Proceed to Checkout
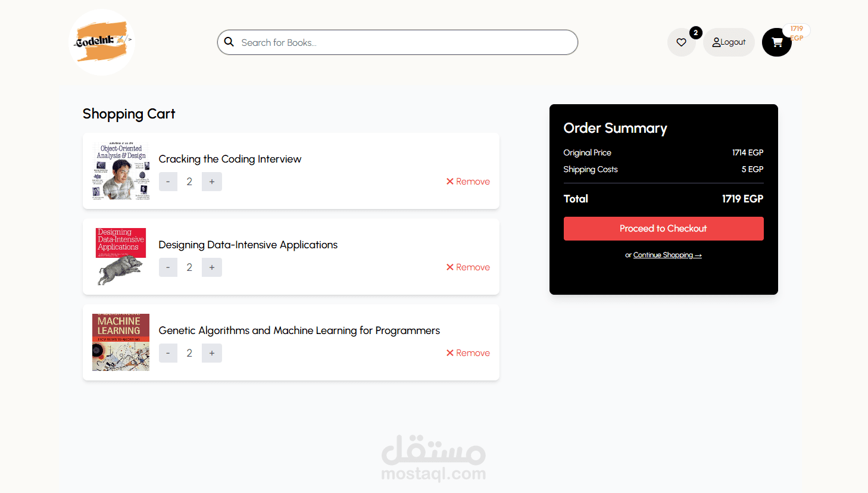This screenshot has height=493, width=868. tap(664, 229)
